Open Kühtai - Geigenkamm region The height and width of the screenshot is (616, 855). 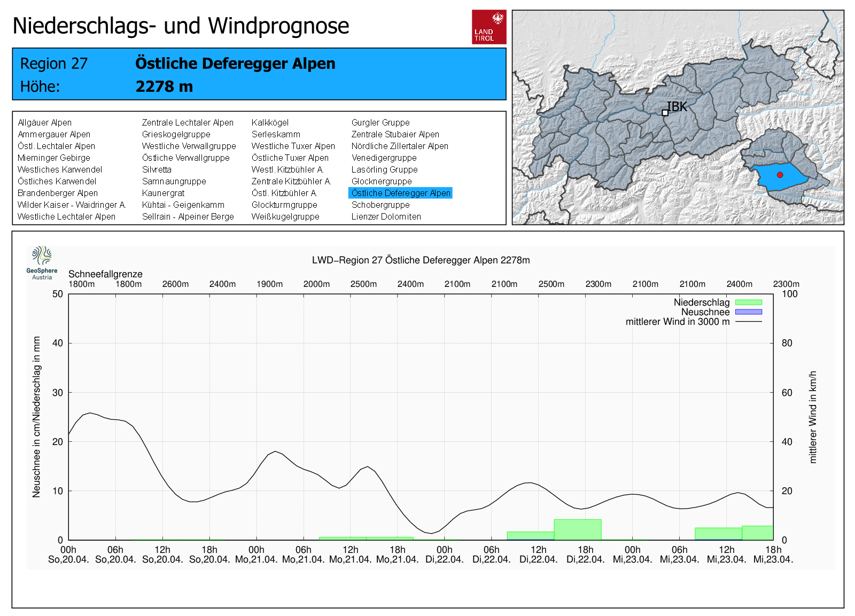[183, 205]
